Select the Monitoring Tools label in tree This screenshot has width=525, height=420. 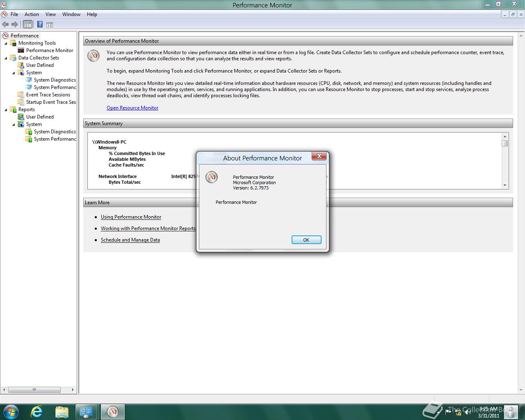coord(37,43)
